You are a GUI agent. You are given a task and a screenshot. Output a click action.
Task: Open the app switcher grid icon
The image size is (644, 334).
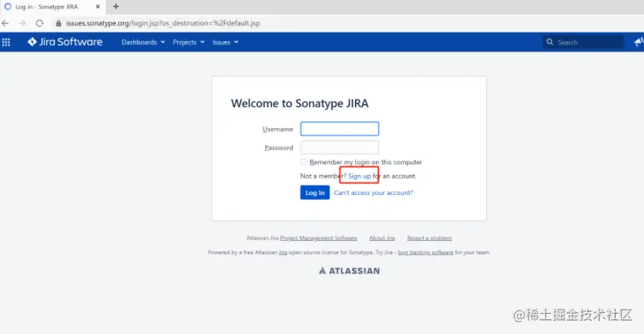(x=6, y=42)
